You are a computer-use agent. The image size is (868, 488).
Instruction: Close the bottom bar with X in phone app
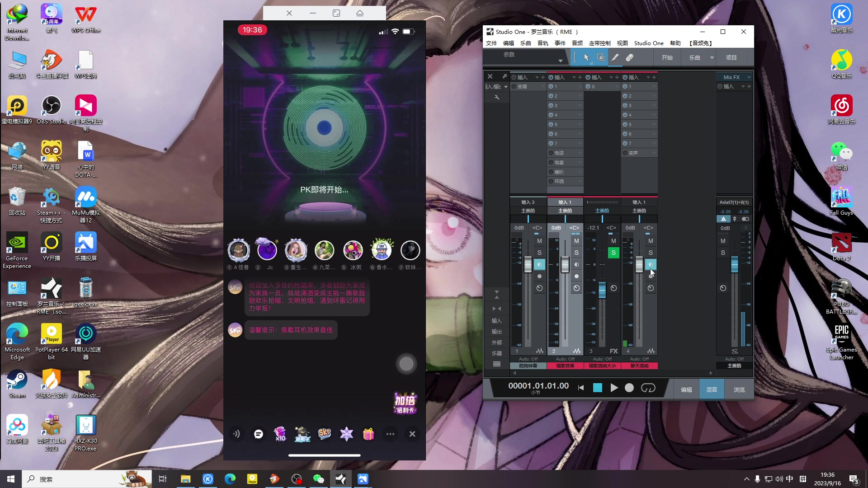coord(412,434)
